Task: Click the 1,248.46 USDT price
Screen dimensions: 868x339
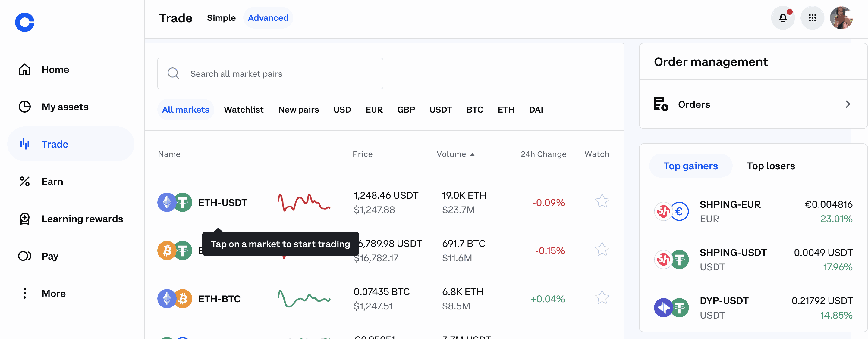Action: point(386,196)
